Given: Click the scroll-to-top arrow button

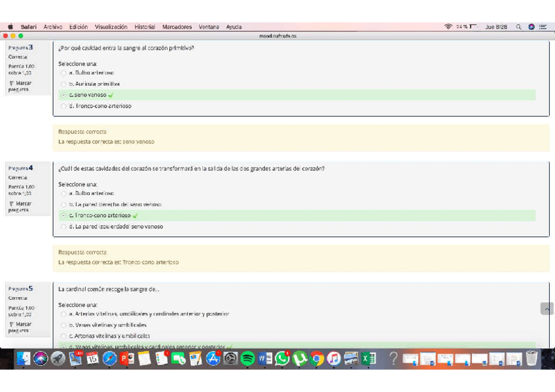Looking at the screenshot, I should pos(546,309).
